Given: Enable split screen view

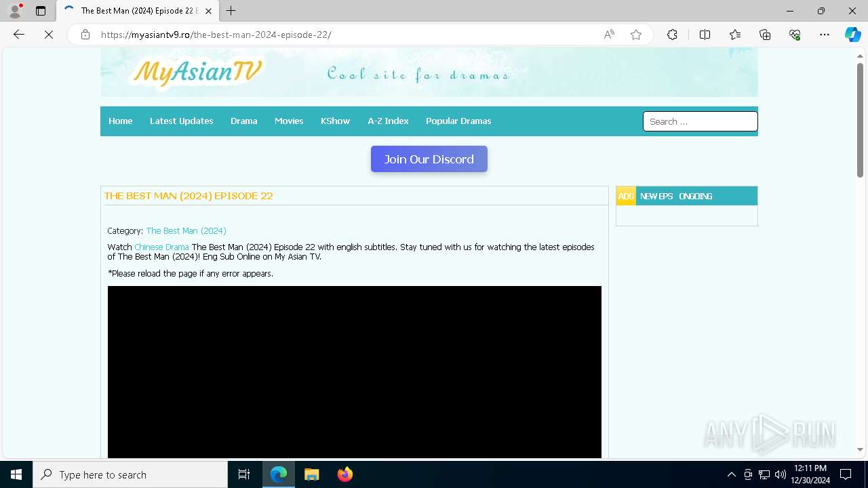Looking at the screenshot, I should pyautogui.click(x=705, y=35).
